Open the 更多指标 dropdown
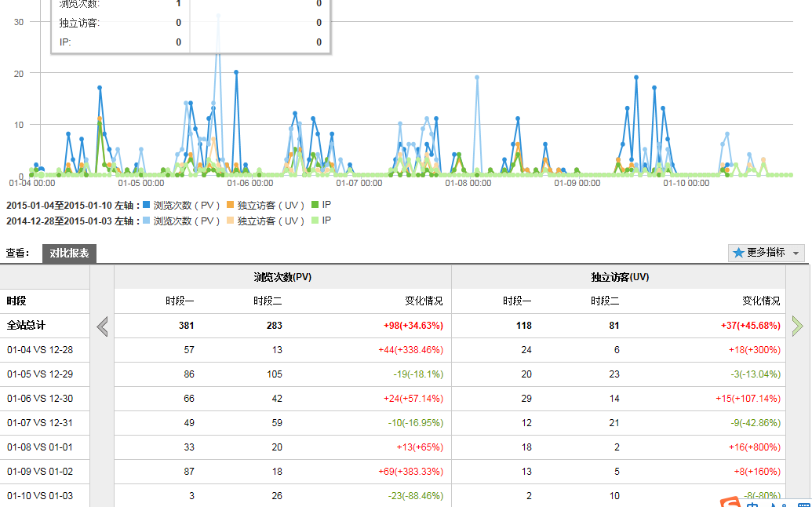This screenshot has width=812, height=507. click(766, 253)
